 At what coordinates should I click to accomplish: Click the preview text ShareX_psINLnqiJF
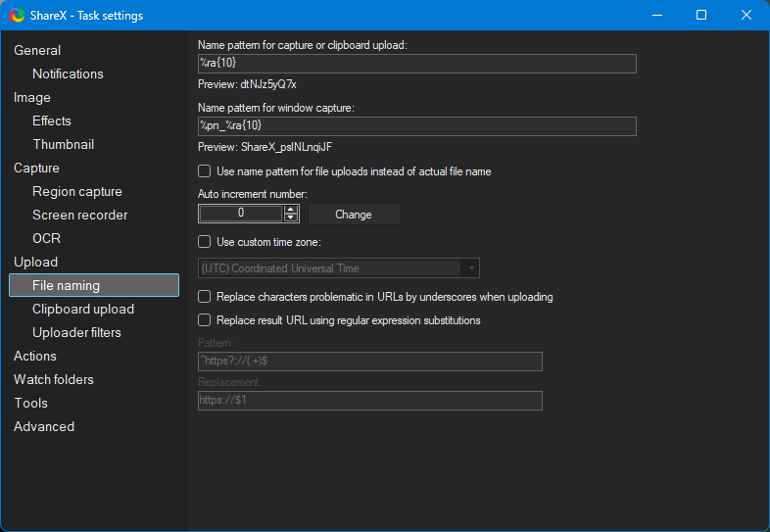286,147
